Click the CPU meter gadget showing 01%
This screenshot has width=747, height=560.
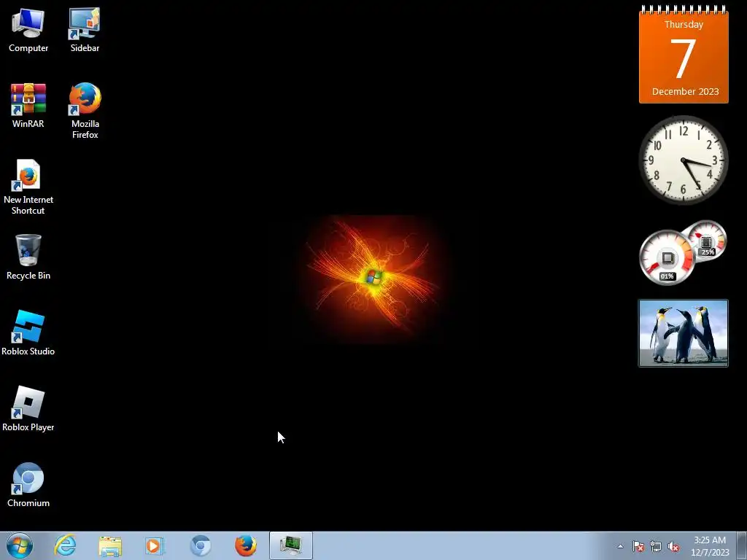click(667, 257)
